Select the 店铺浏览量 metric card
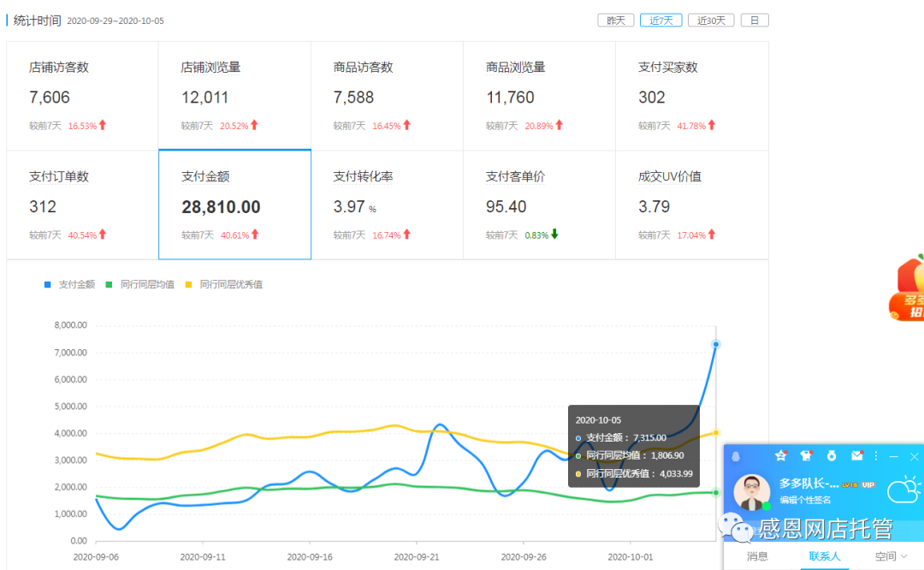Image resolution: width=924 pixels, height=570 pixels. tap(234, 96)
